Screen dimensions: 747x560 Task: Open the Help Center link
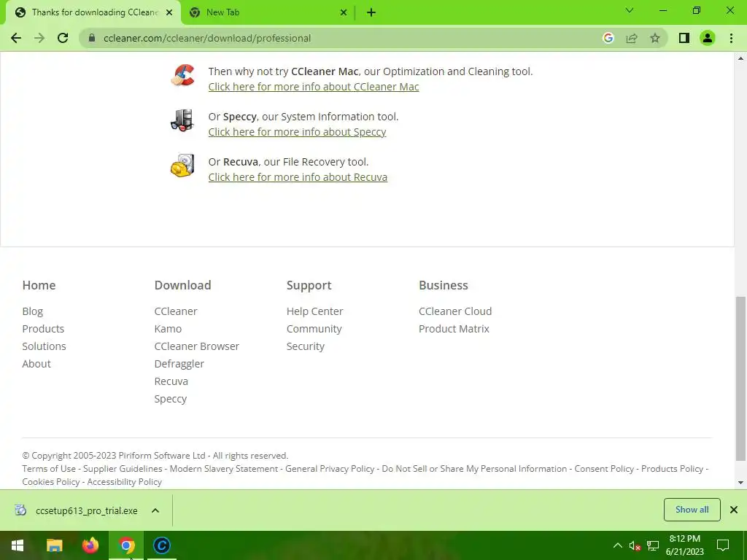314,311
